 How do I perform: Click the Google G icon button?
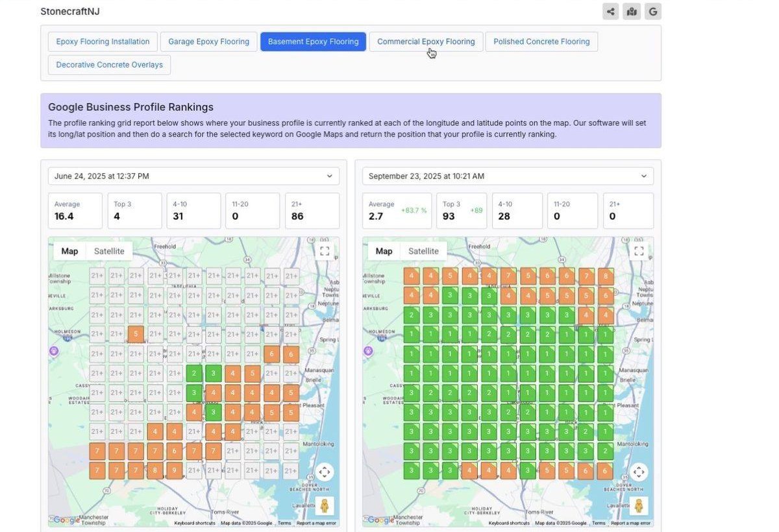[653, 11]
